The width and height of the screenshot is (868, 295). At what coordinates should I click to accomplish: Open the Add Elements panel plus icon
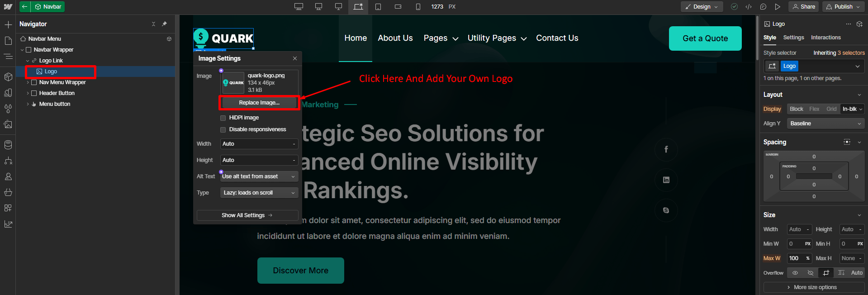coord(8,24)
